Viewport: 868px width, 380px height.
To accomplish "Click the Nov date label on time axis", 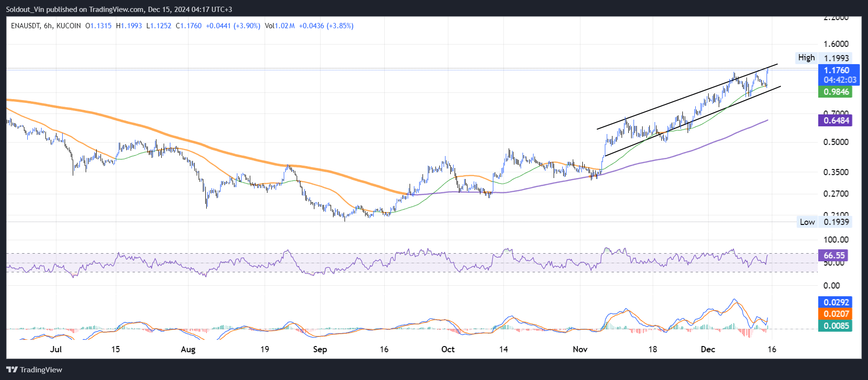I will 580,349.
